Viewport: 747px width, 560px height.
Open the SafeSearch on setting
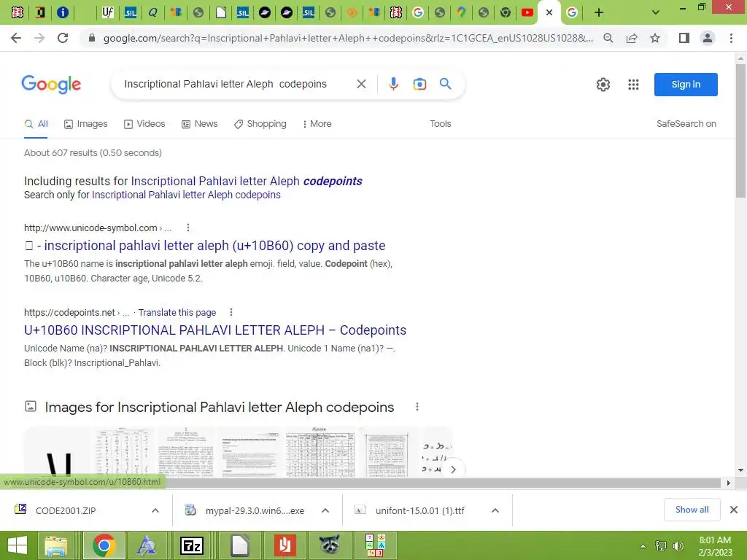(686, 124)
